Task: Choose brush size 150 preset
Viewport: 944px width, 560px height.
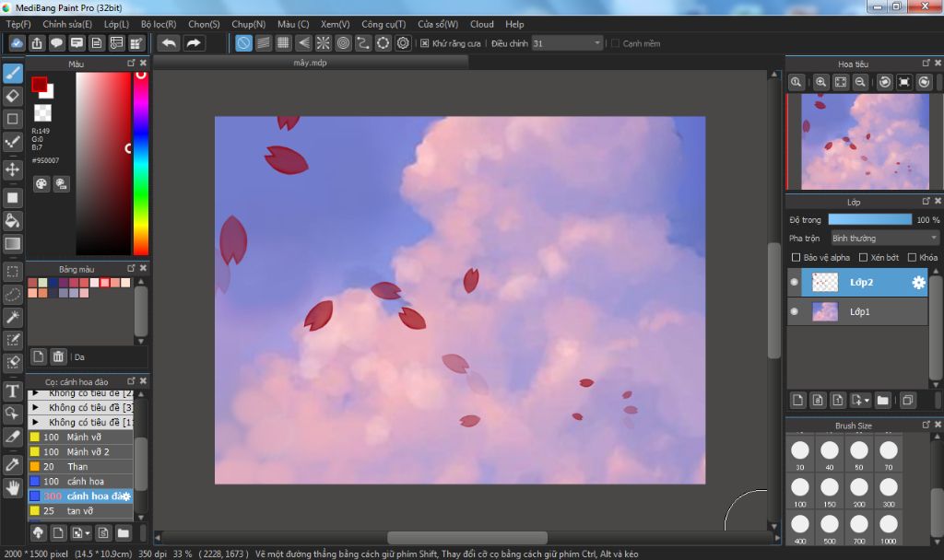Action: pyautogui.click(x=830, y=492)
